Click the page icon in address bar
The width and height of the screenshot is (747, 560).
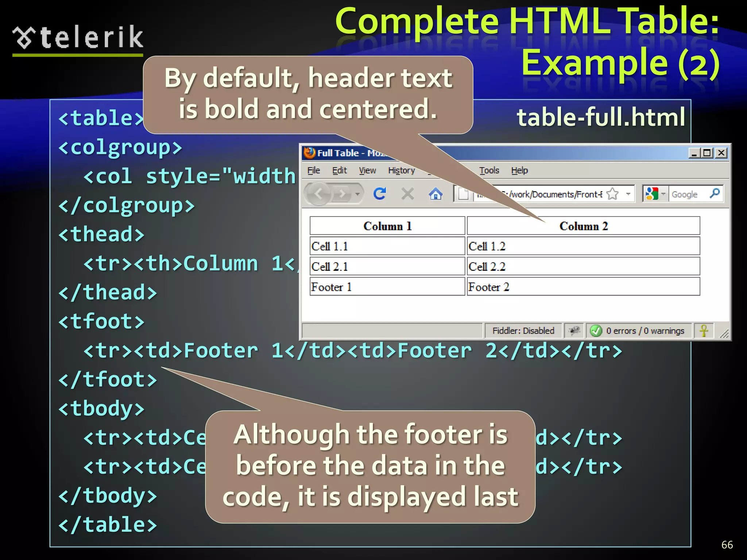pyautogui.click(x=463, y=194)
